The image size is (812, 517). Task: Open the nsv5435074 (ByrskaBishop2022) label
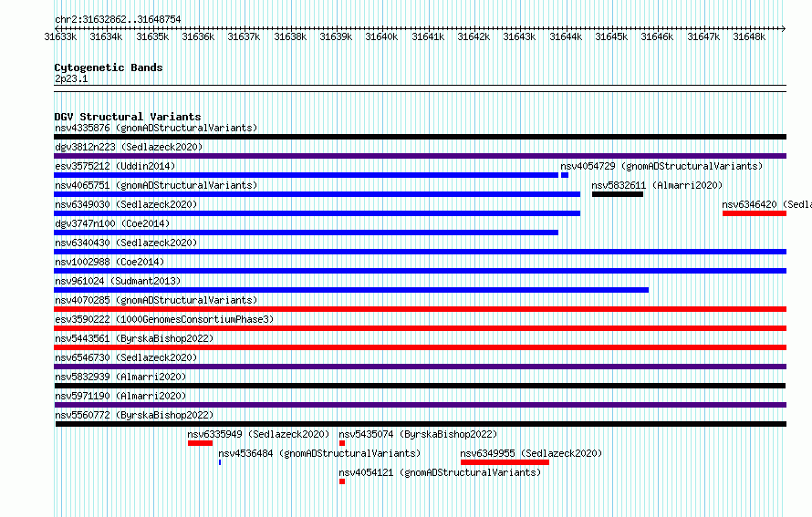pos(418,434)
